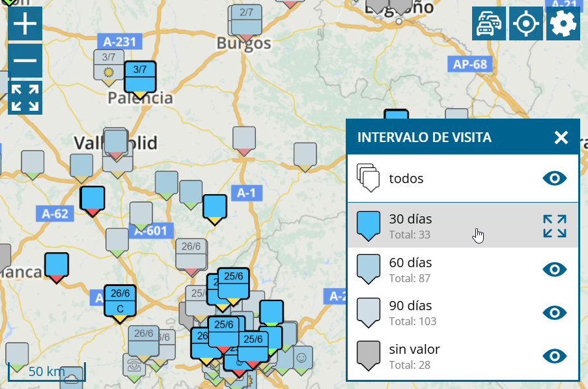Click the '50 km' scale bar
Screen dimensions: 588x389
point(46,371)
